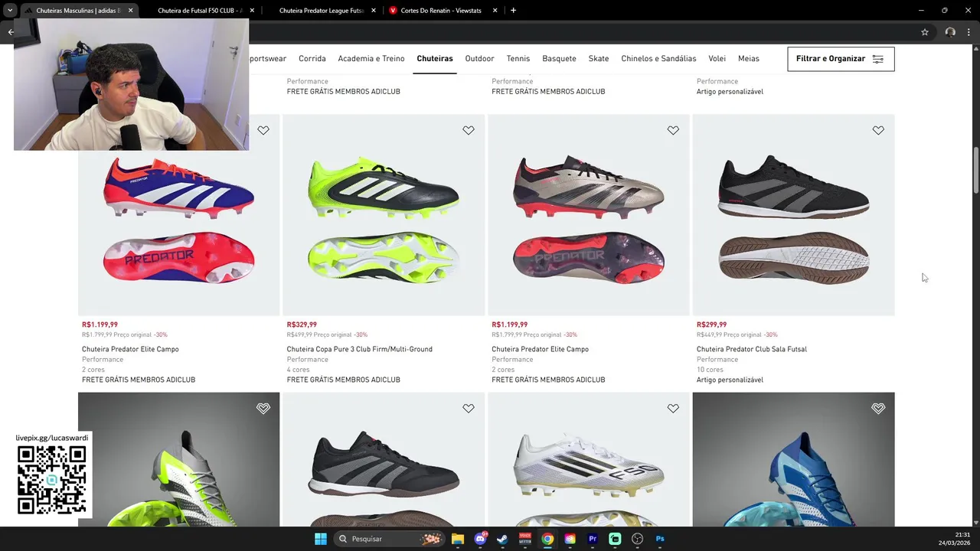Add Predator Club Sala Futsal to wishlist heart

coord(878,130)
